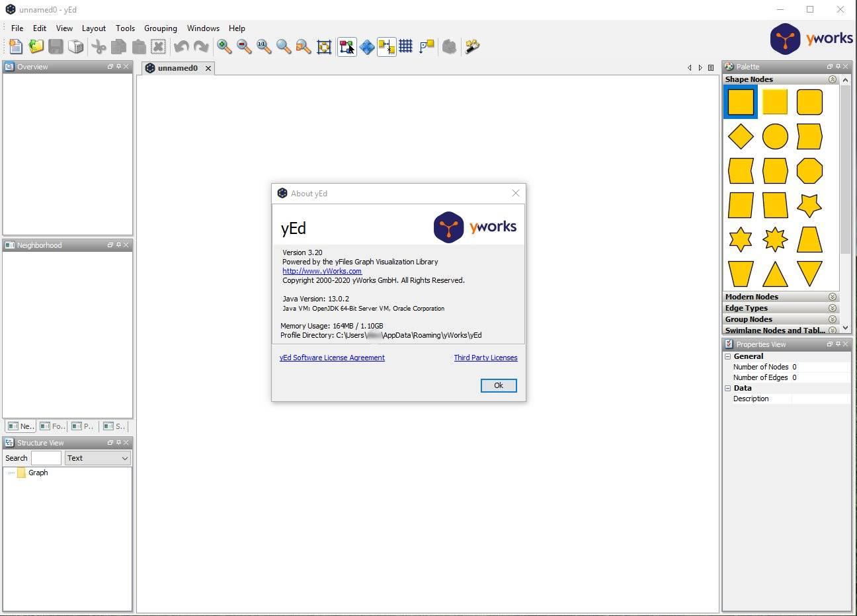
Task: Click the Save floppy disk icon
Action: coord(56,46)
